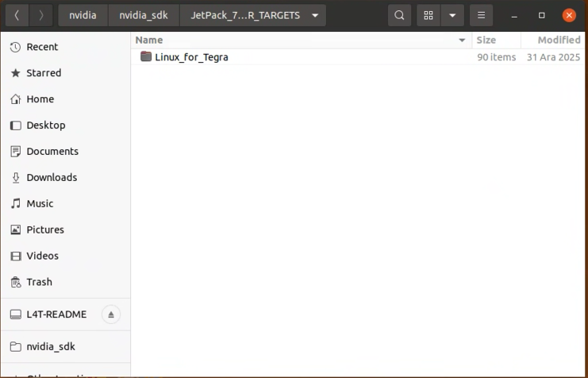Viewport: 588px width, 378px height.
Task: Switch to grid view with the grid icon
Action: (x=429, y=15)
